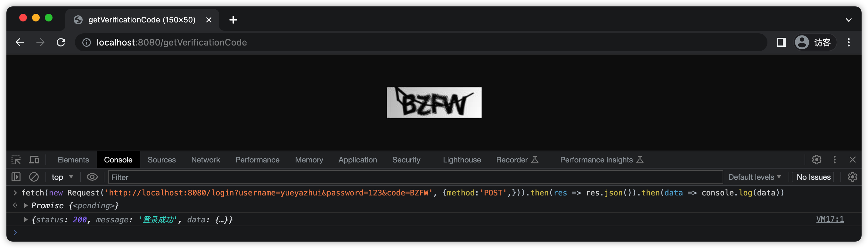Open guest profile 访客 button
The width and height of the screenshot is (868, 248).
pos(815,43)
